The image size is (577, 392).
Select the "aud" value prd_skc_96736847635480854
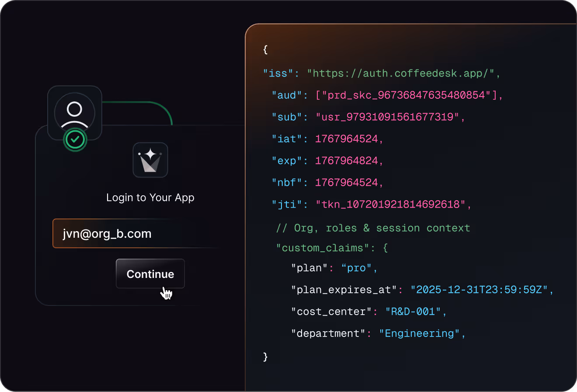(x=406, y=95)
